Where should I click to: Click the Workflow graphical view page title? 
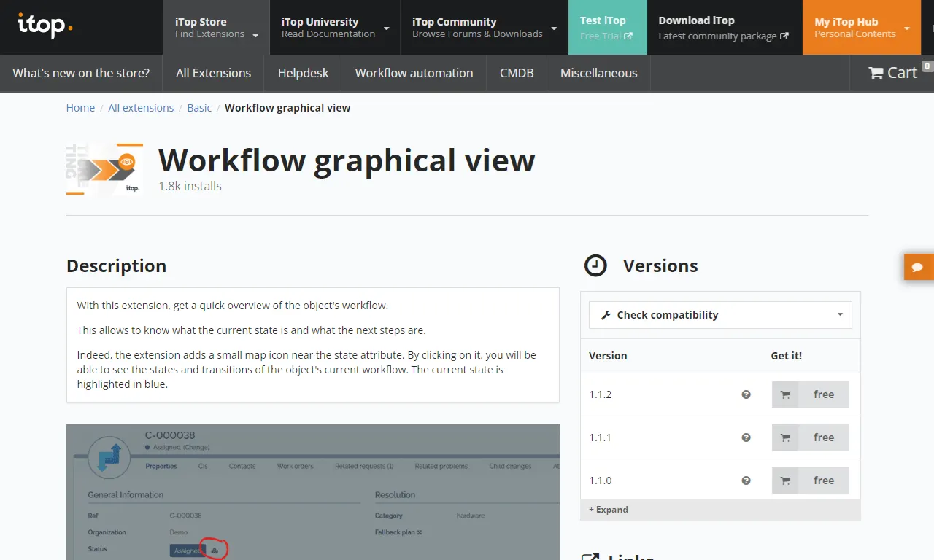[x=347, y=160]
